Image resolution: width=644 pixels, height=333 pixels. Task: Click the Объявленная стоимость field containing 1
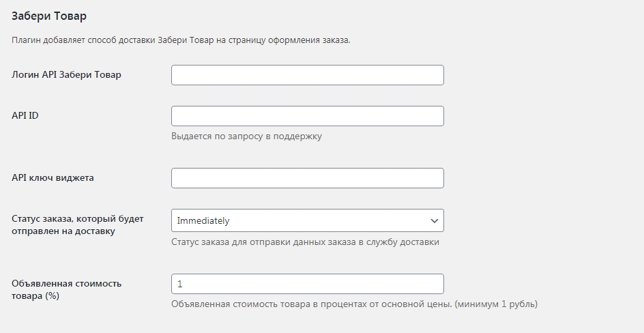click(308, 284)
